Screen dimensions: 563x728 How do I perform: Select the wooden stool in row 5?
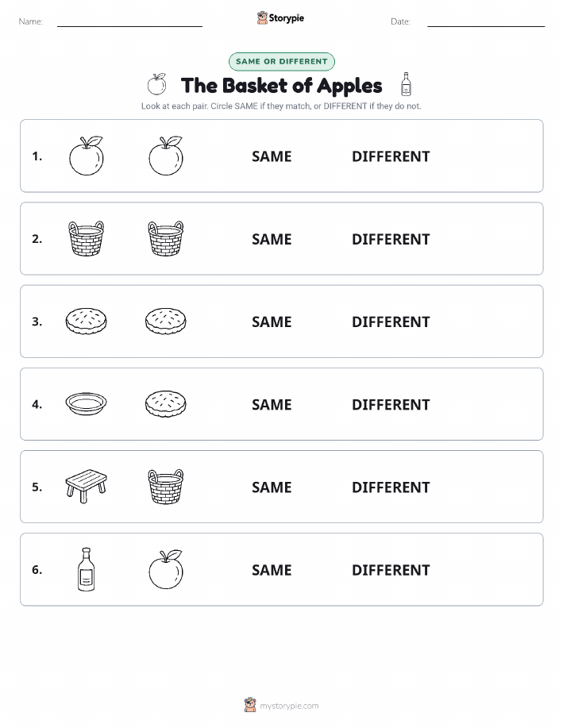(x=86, y=486)
